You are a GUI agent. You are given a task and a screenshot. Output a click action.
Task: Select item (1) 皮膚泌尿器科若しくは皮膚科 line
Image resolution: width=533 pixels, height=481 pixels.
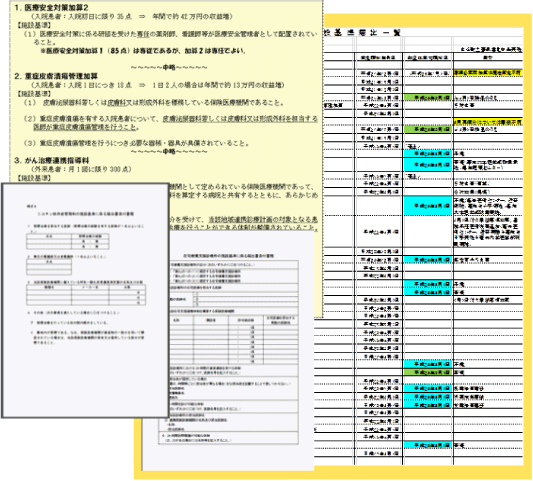tap(154, 102)
